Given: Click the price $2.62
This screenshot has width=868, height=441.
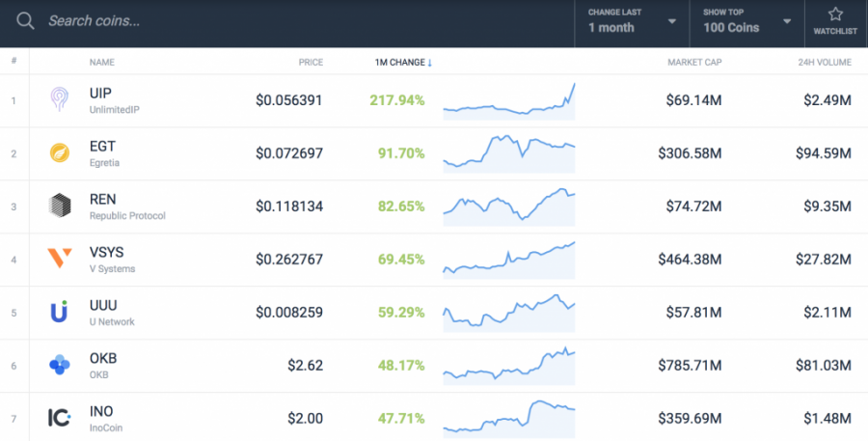Looking at the screenshot, I should coord(305,365).
